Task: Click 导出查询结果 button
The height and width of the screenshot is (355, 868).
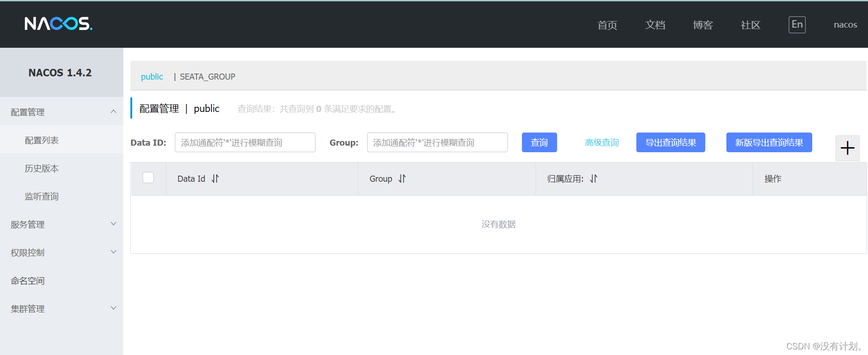Action: pos(671,142)
